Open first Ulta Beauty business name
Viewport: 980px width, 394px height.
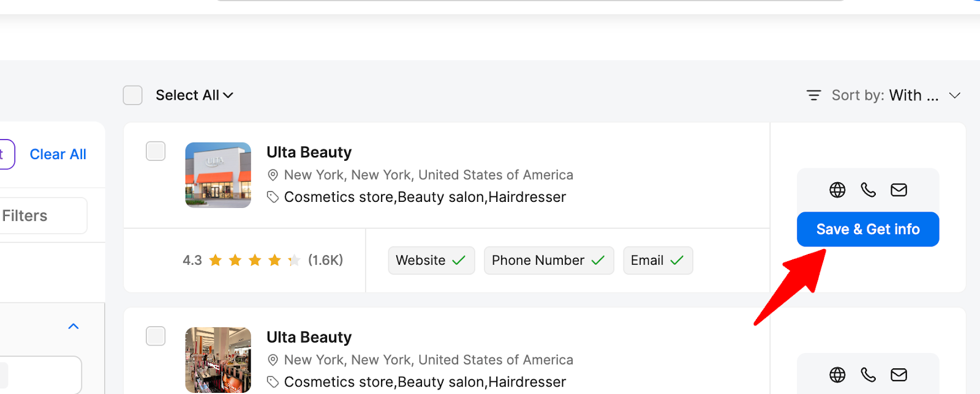click(x=309, y=152)
